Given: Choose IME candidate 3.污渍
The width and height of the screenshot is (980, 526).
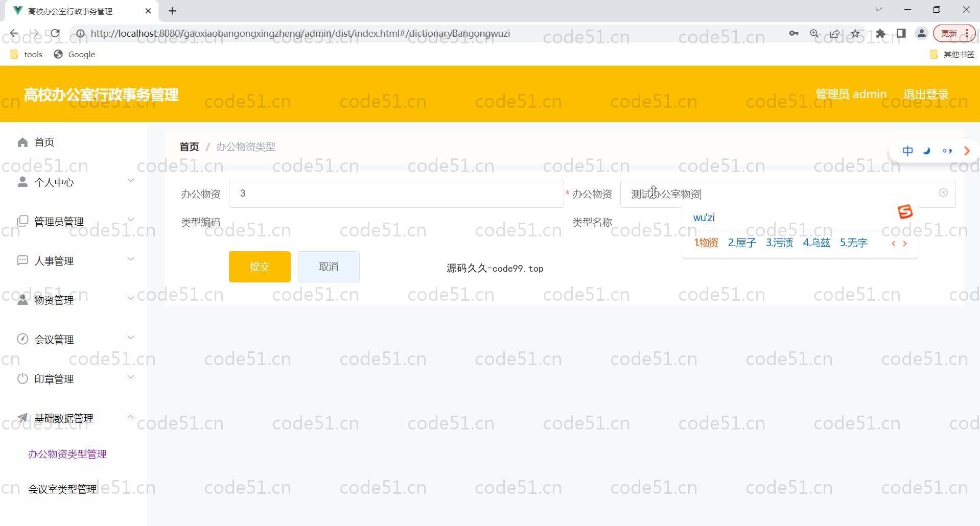Looking at the screenshot, I should point(779,243).
